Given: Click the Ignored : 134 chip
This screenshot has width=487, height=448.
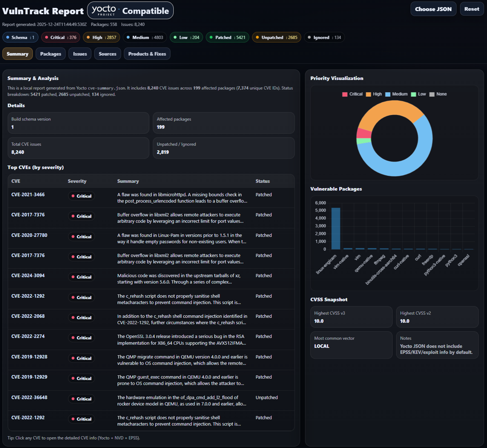Looking at the screenshot, I should click(324, 37).
